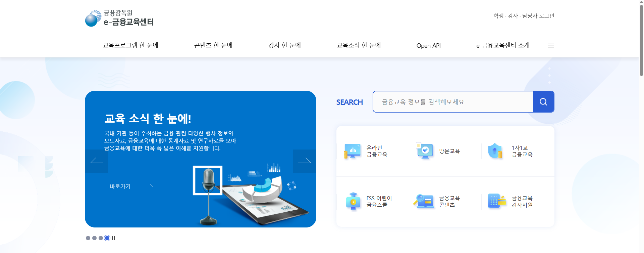Viewport: 644px width, 253px height.
Task: Click 학생·강사·담당자 로그인 link
Action: (x=524, y=16)
